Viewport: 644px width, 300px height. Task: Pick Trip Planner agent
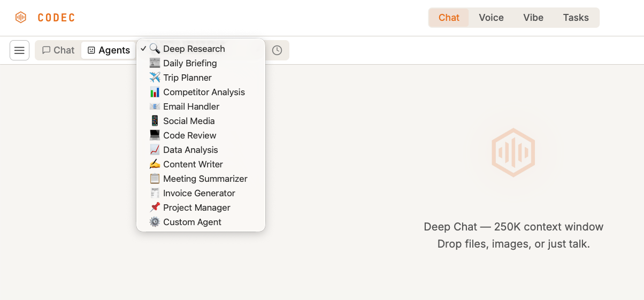click(x=201, y=78)
